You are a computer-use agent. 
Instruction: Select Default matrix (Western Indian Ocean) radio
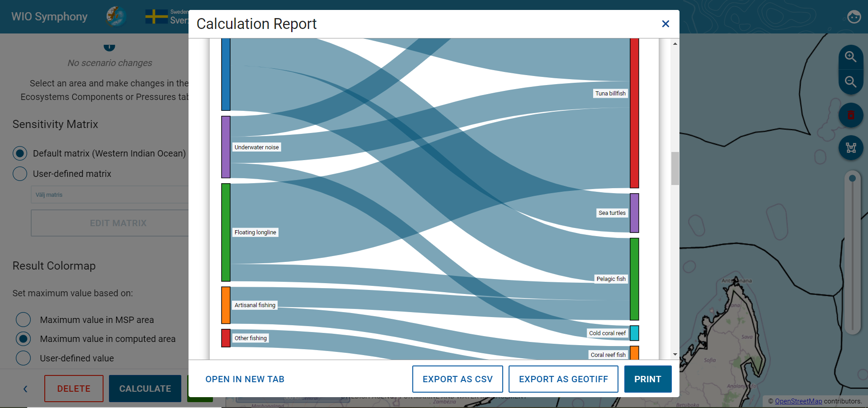point(20,153)
